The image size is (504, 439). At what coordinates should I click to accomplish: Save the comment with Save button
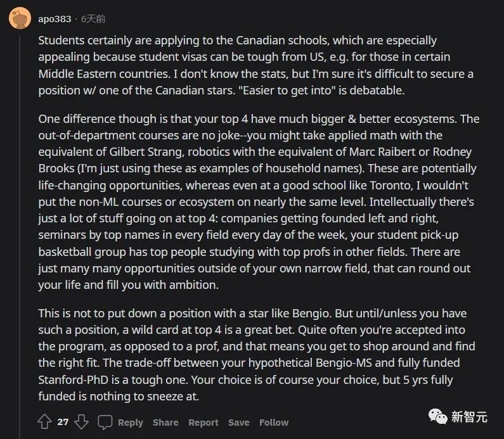pyautogui.click(x=239, y=423)
